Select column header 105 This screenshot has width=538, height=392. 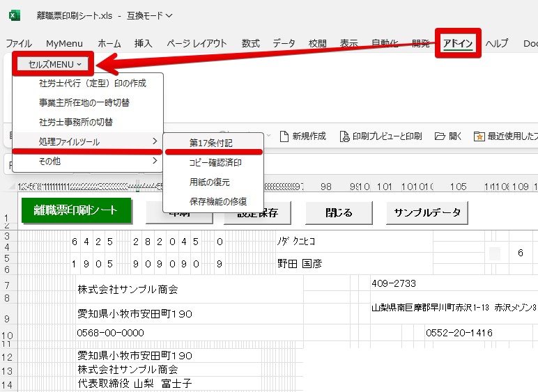(459, 187)
